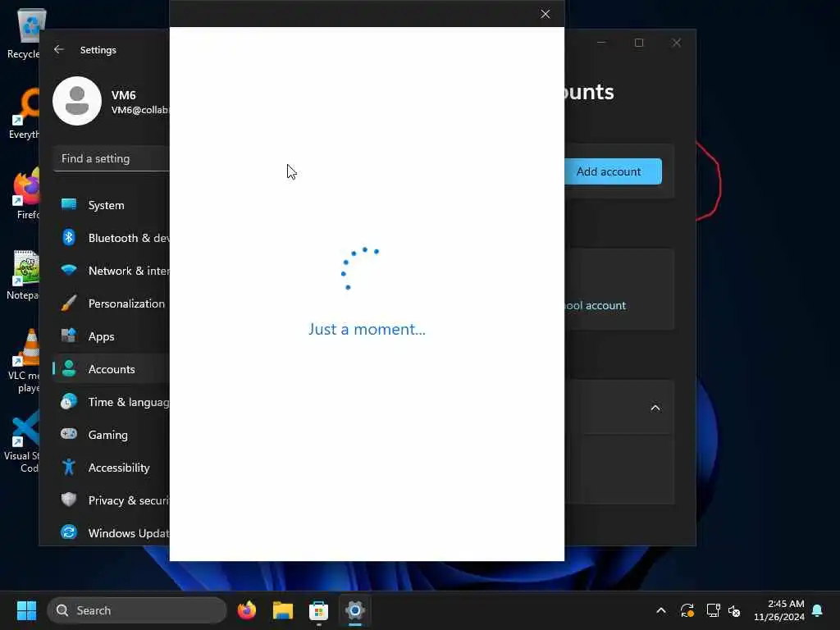Click the sync status tray icon
Screen dimensions: 840x630
[687, 610]
